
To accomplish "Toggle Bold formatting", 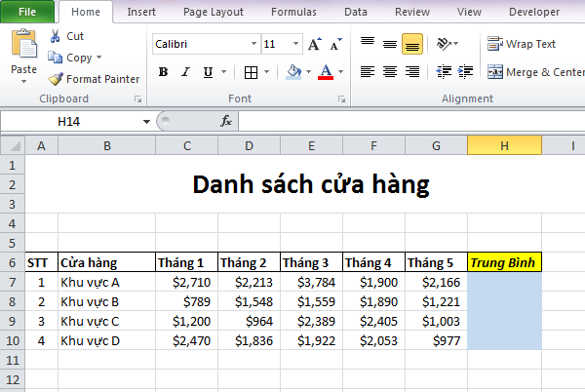I will tap(163, 72).
